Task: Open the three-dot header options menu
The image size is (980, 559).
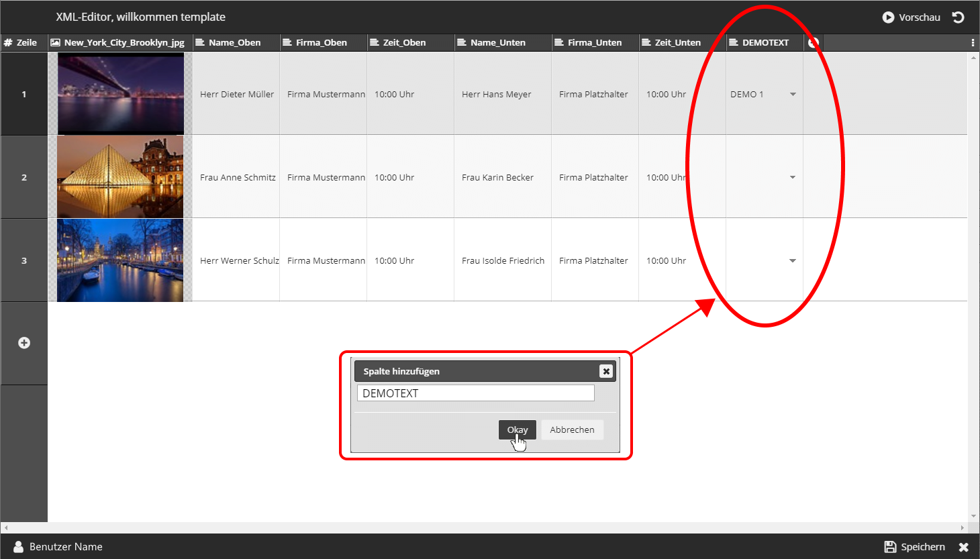Action: [973, 43]
